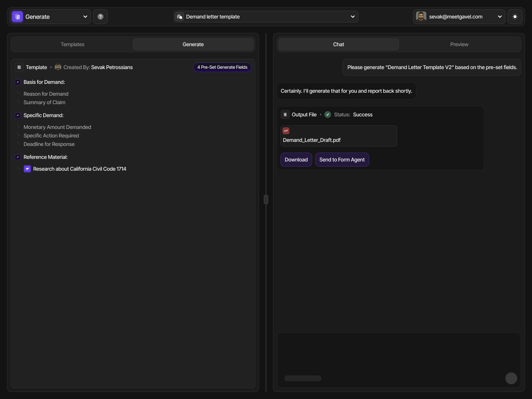This screenshot has height=399, width=532.
Task: Uncheck the Specific Demand checkbox
Action: (x=17, y=115)
